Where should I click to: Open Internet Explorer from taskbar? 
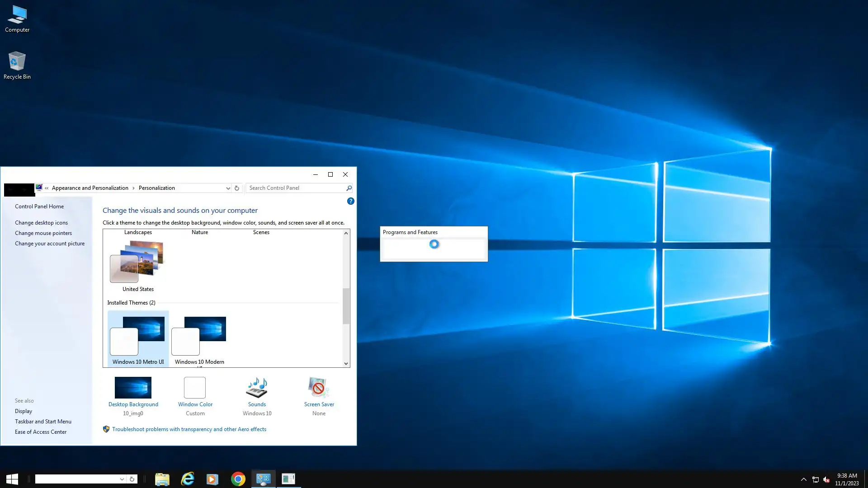187,479
